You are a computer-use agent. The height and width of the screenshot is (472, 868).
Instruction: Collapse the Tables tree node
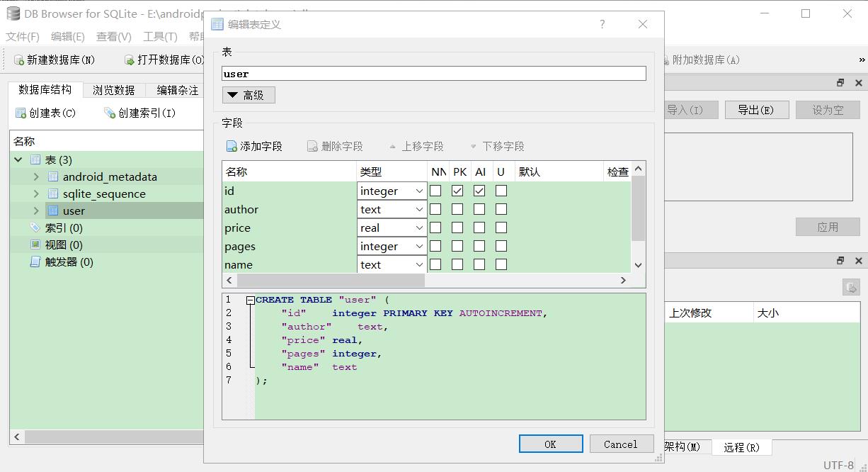18,159
